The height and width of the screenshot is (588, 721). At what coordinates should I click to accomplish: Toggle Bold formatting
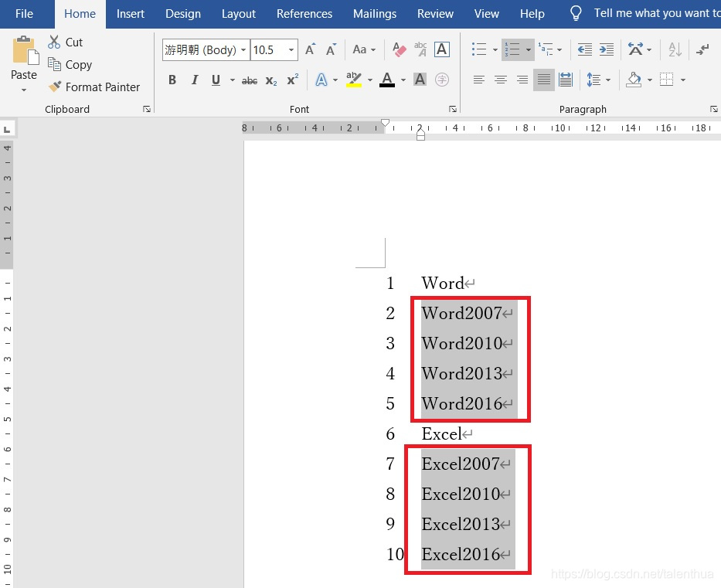tap(172, 80)
